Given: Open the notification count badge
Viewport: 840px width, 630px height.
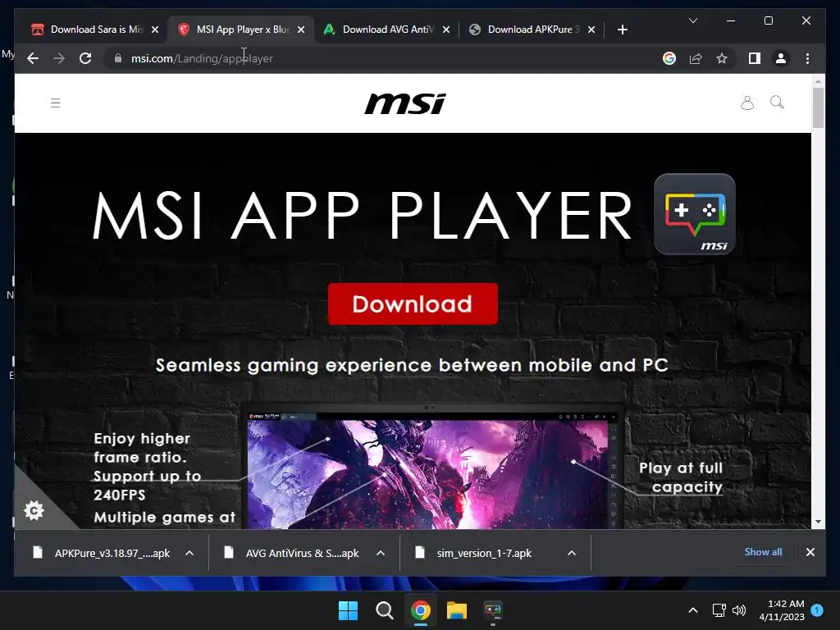Looking at the screenshot, I should [x=816, y=609].
